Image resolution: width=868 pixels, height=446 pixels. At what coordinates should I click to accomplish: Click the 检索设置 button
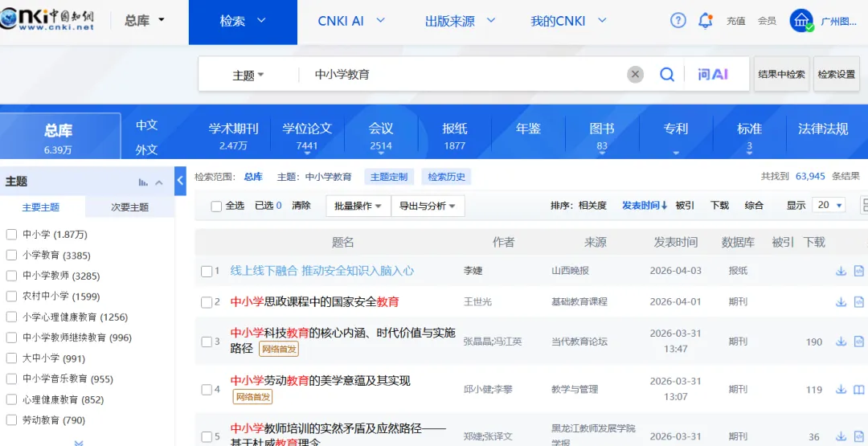pos(837,74)
